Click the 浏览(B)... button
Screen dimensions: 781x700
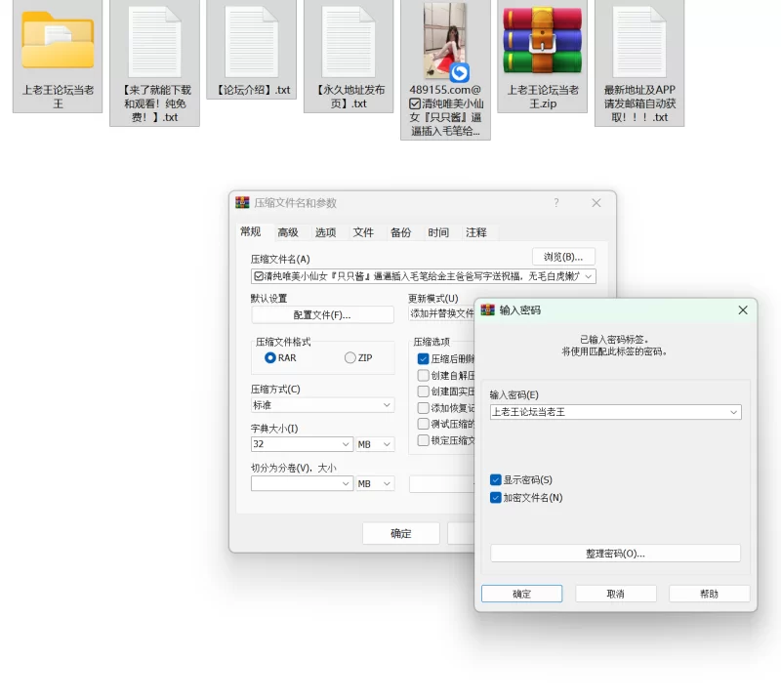(x=563, y=257)
